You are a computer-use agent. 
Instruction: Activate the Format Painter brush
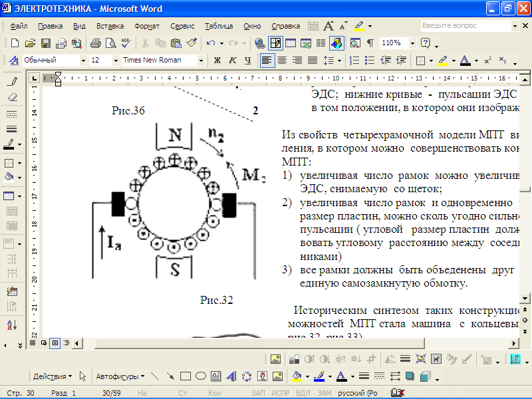tap(192, 43)
